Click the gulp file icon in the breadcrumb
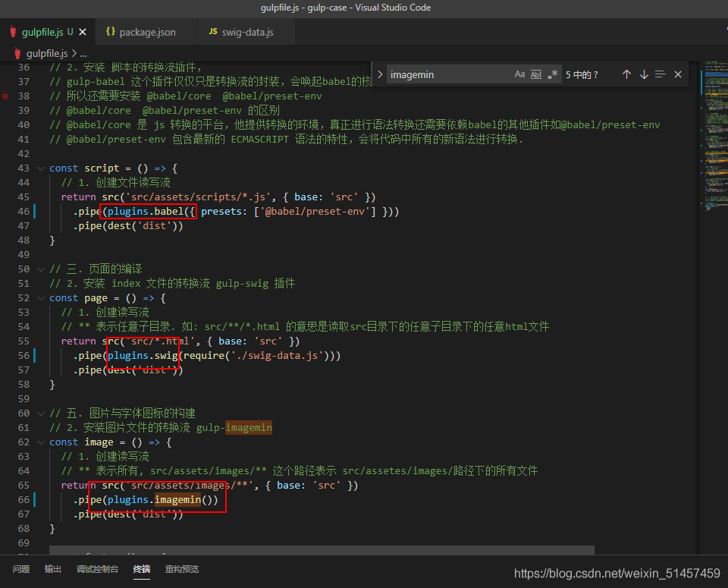This screenshot has height=588, width=728. click(x=17, y=53)
